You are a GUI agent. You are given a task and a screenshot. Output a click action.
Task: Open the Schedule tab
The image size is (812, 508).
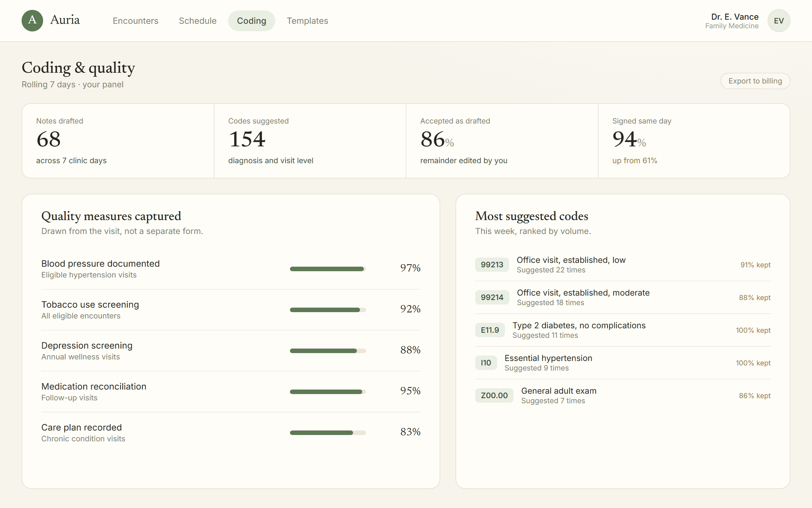coord(198,21)
